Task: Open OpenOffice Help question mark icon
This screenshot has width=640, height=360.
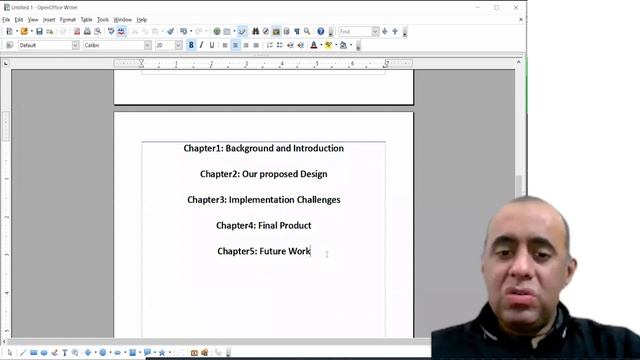Action: coord(321,31)
